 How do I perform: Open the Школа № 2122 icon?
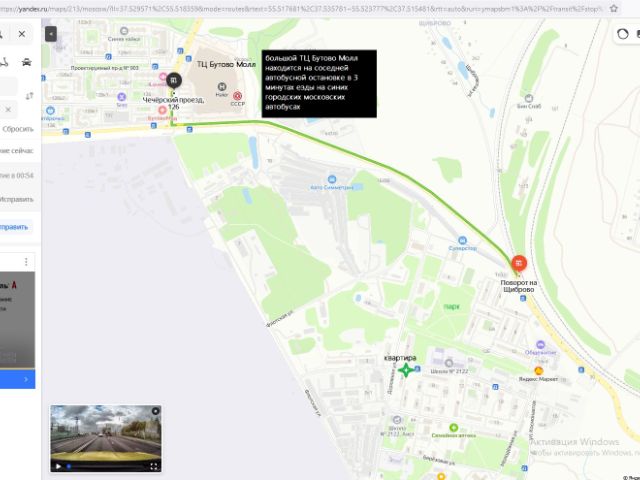click(449, 363)
